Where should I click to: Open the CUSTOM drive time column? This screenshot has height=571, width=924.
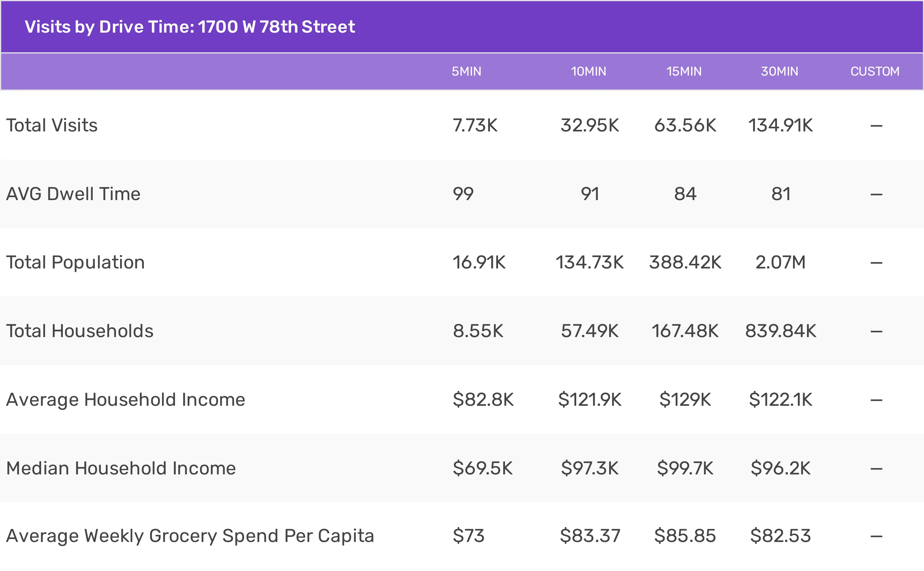coord(875,71)
